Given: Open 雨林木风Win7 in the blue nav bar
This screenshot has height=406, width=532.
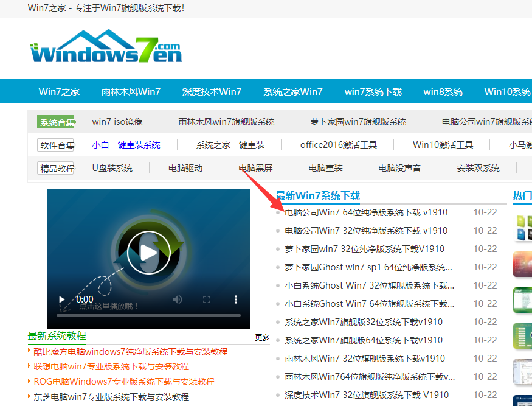Looking at the screenshot, I should click(x=131, y=92).
